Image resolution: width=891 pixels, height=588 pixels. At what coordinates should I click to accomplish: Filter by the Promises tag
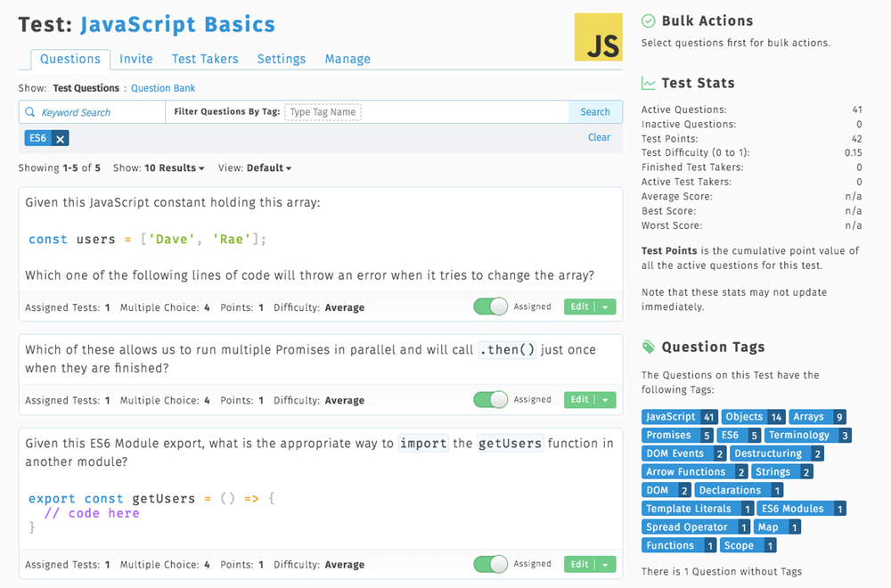677,435
